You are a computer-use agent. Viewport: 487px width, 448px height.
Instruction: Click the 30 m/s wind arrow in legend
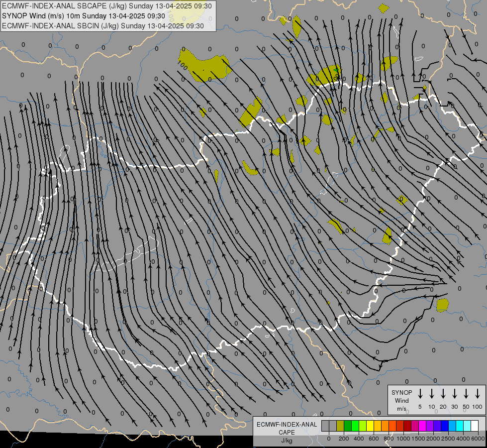pos(454,394)
